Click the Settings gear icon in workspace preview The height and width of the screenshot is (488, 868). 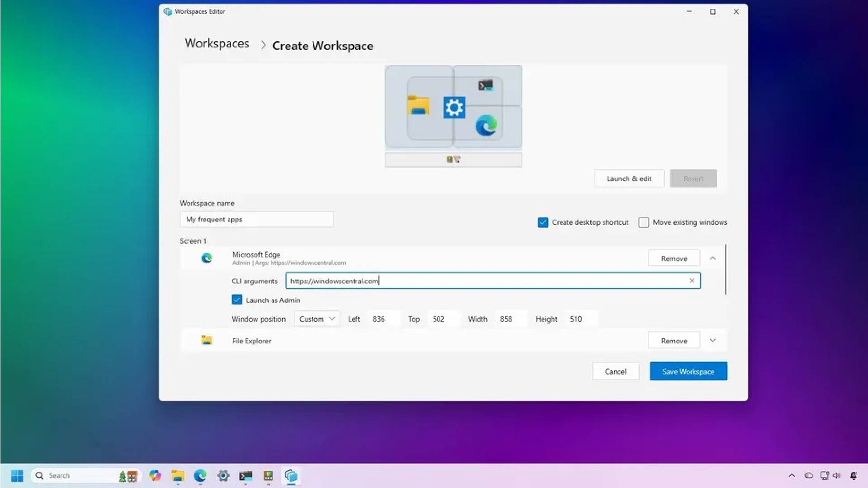[x=454, y=108]
